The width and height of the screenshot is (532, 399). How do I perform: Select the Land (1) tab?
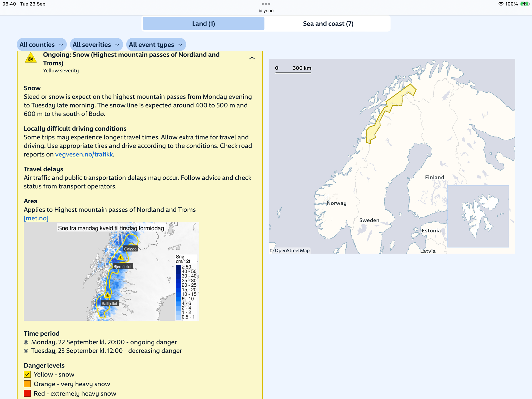coord(203,24)
